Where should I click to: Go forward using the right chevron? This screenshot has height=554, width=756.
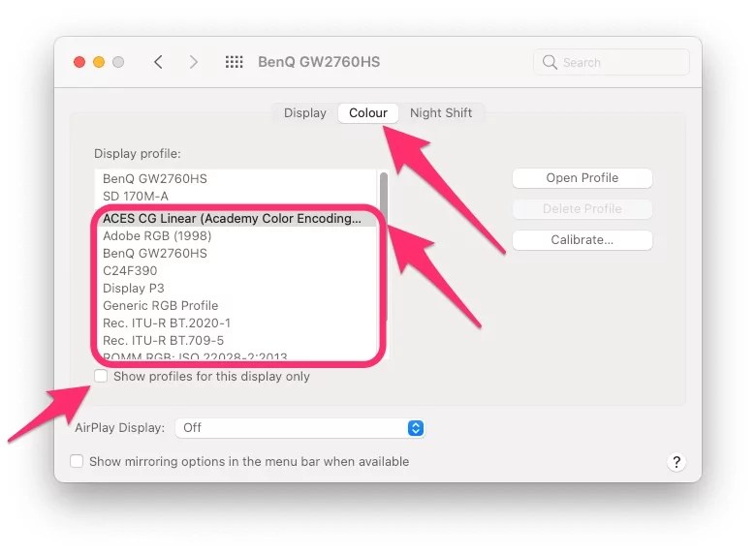click(x=193, y=62)
